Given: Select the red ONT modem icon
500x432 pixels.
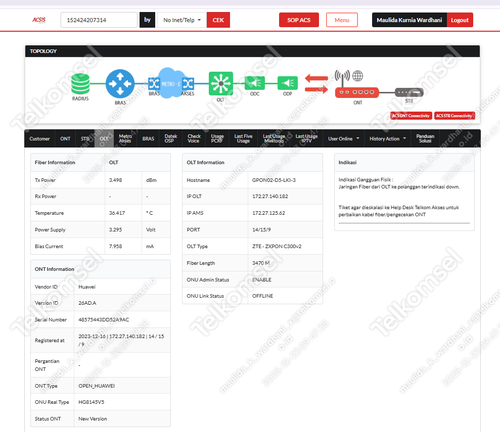Looking at the screenshot, I should 357,92.
